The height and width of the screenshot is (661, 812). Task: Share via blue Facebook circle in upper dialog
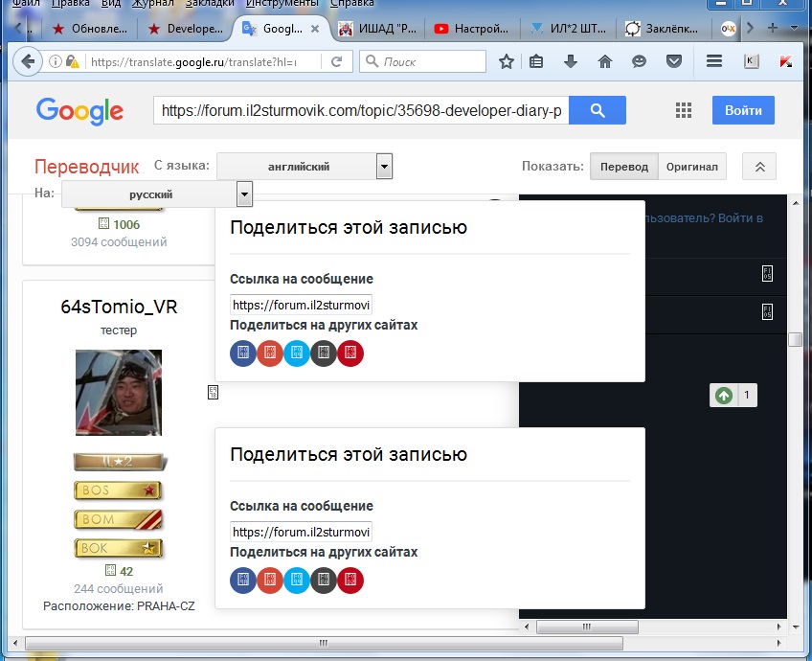click(x=243, y=353)
